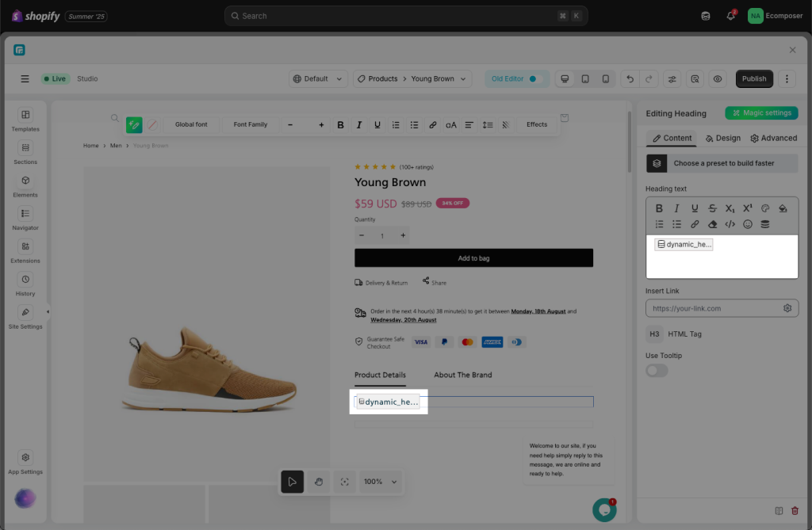Open the Templates panel
Viewport: 812px width, 530px height.
click(x=25, y=120)
